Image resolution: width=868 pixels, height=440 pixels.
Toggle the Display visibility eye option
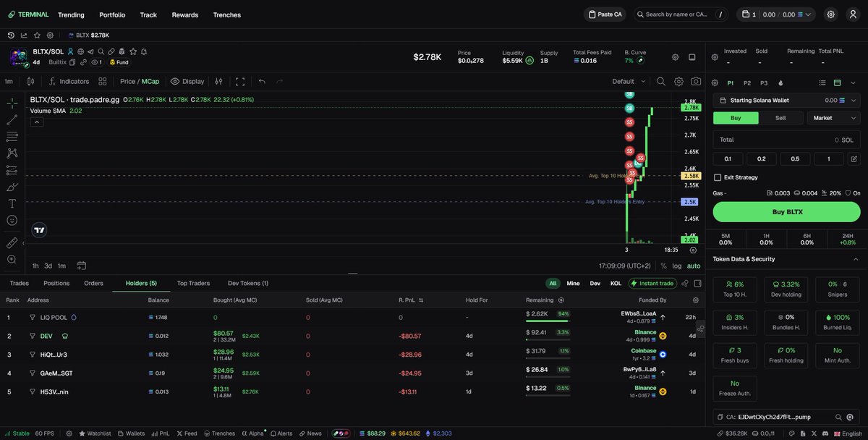coord(187,81)
